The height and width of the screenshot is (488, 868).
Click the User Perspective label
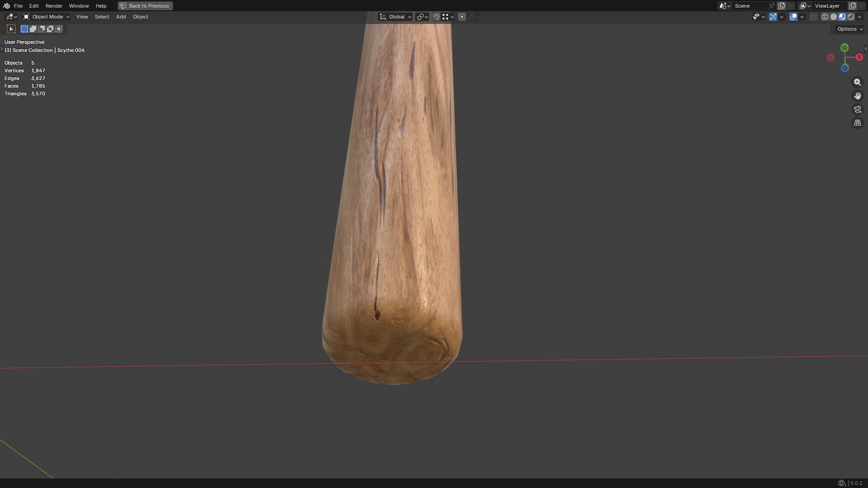(24, 42)
